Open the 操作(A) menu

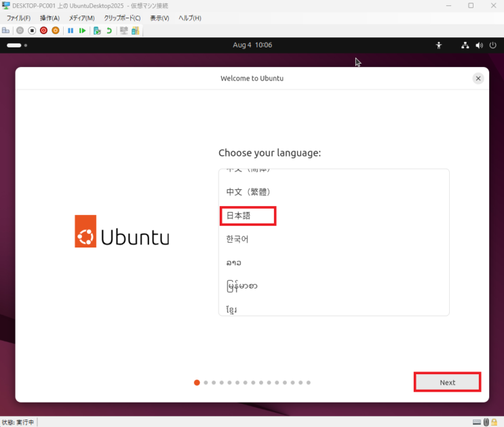pyautogui.click(x=50, y=18)
